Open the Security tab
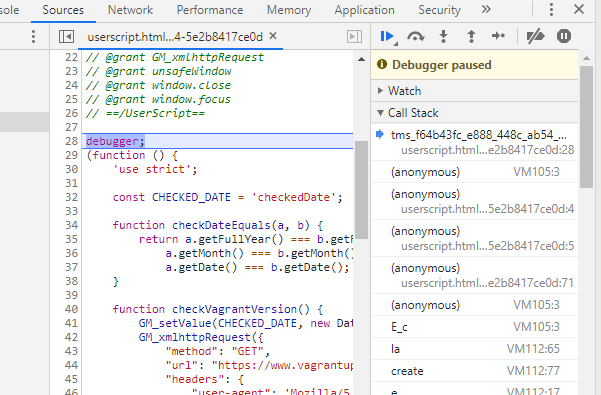 (439, 10)
